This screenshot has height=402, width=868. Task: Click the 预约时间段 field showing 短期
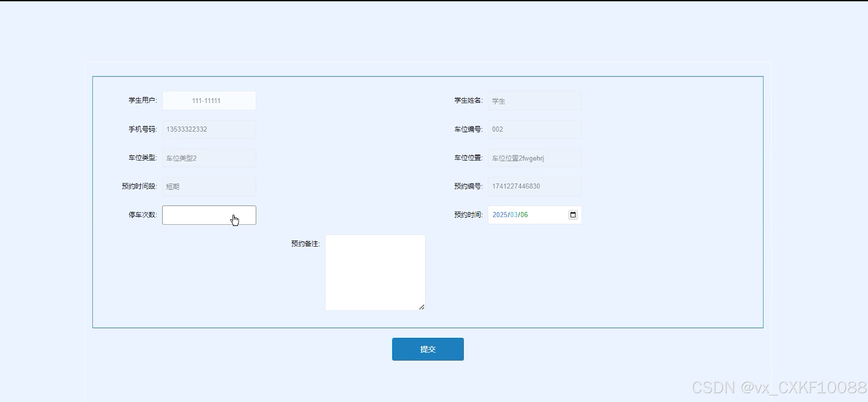[209, 186]
